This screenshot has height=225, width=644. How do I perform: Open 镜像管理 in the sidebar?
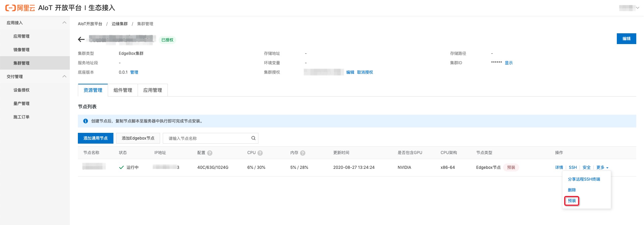coord(21,50)
